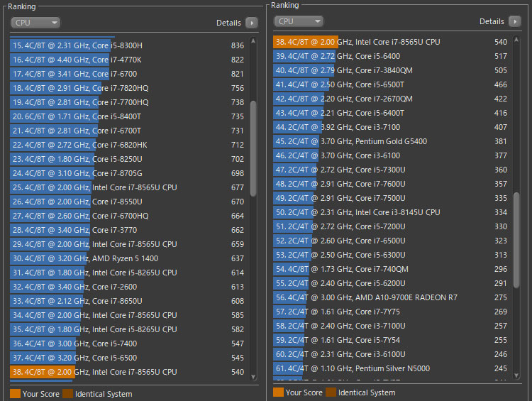
Task: Select row 45 Pentium Gold G5400
Action: point(392,141)
